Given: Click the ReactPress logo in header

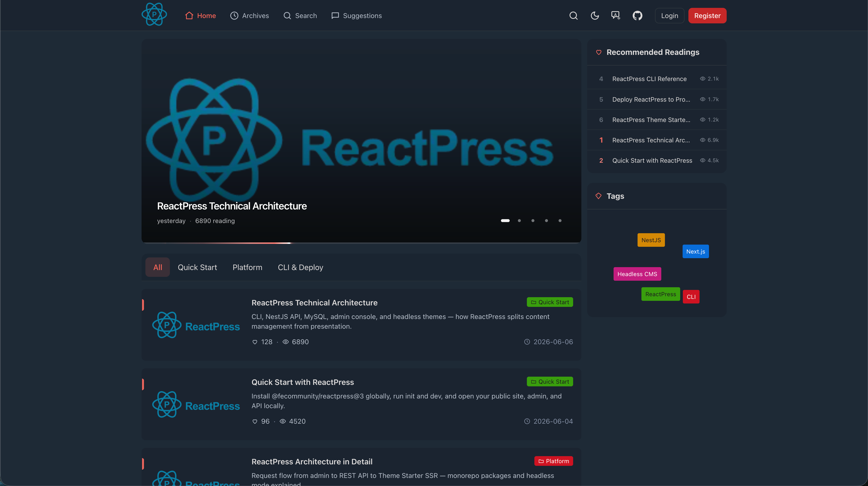Looking at the screenshot, I should coord(154,14).
